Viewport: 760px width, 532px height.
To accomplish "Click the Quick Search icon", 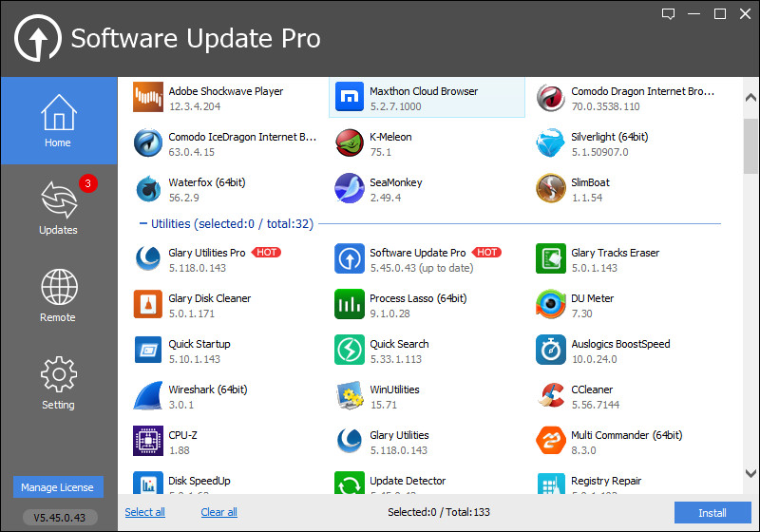I will [x=349, y=350].
